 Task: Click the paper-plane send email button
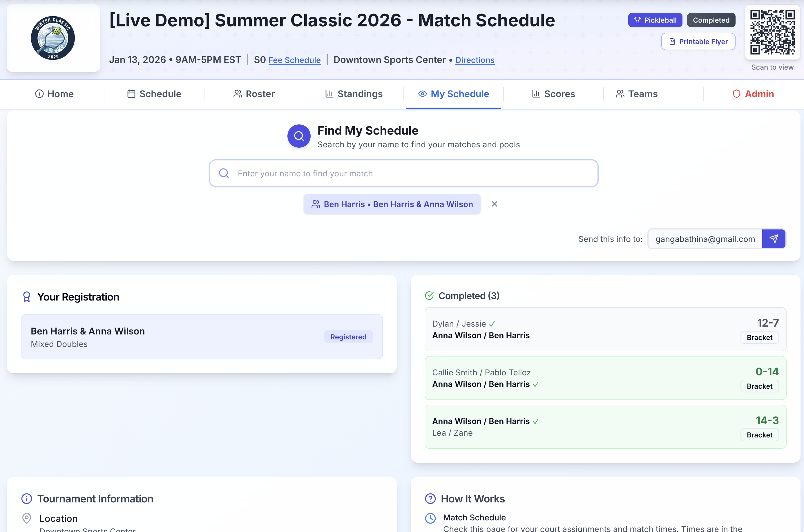(774, 239)
